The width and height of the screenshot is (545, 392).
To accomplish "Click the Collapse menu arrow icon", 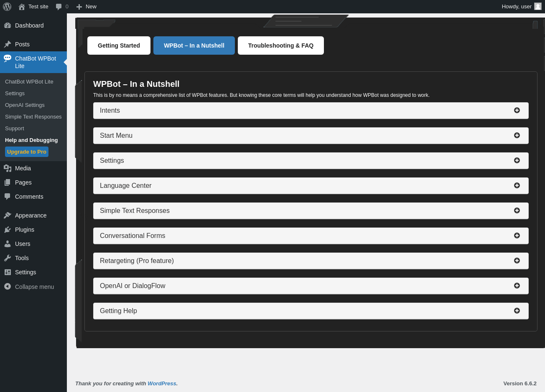I will (8, 286).
